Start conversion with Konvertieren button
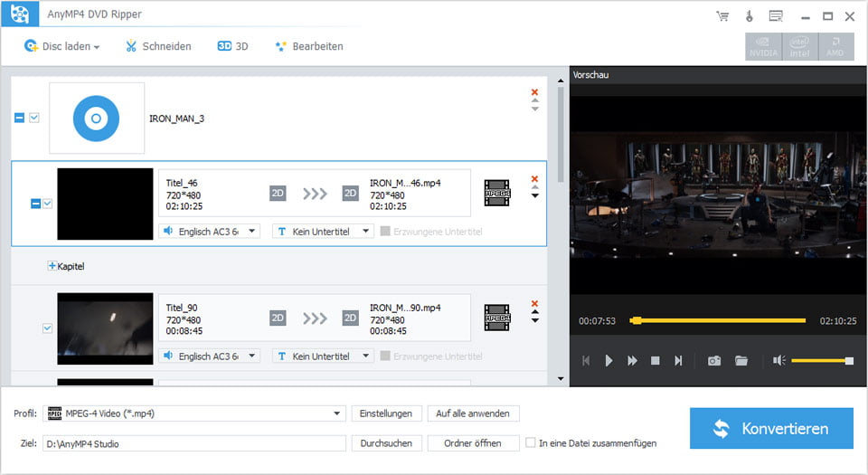Screen dimensions: 868x475 771,429
